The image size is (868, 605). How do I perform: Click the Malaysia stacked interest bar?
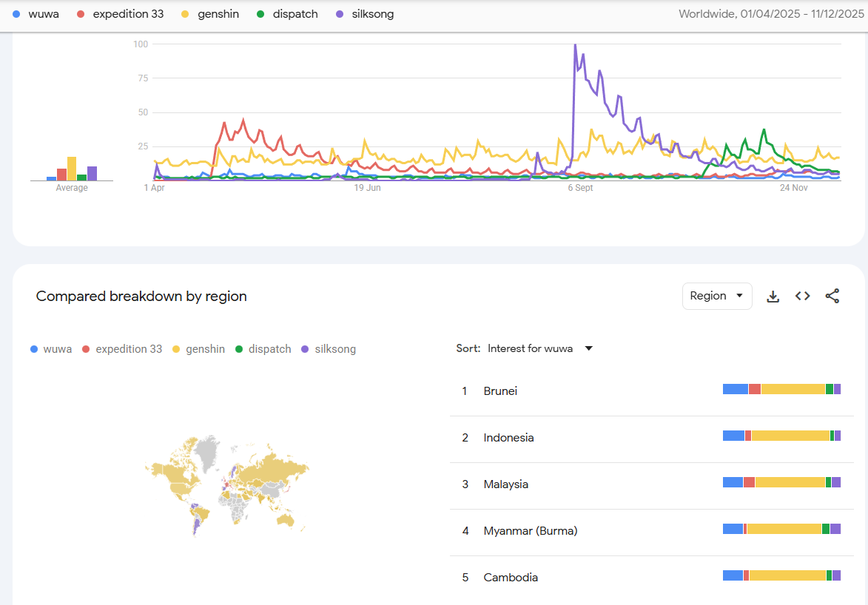pos(781,482)
